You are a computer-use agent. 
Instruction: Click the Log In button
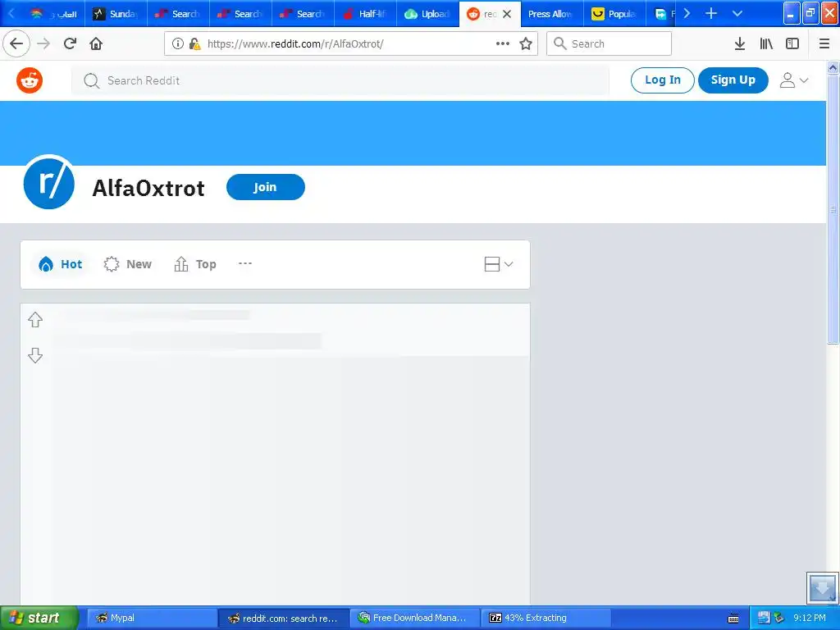[x=663, y=80]
